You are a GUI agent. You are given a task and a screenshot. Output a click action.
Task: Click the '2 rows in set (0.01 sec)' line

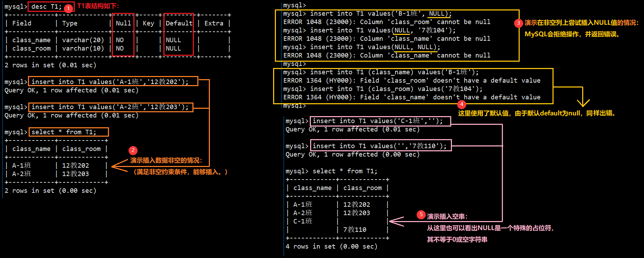tap(50, 65)
